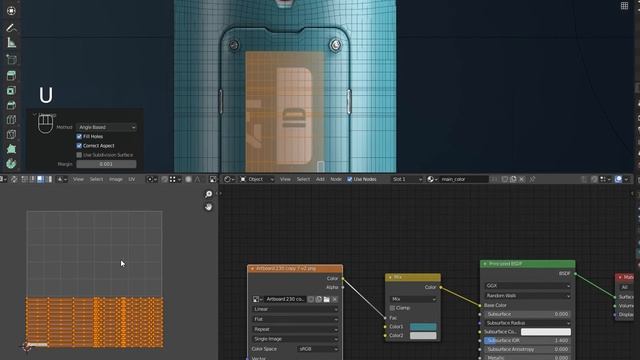Screen dimensions: 640x360
Task: Click the material browse sphere icon
Action: pyautogui.click(x=432, y=179)
